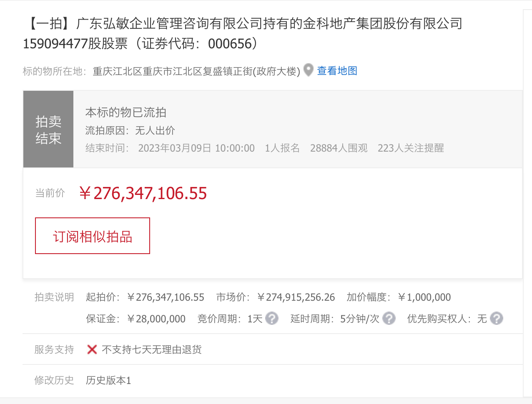Open the 查看地图 map link
532x404 pixels.
[337, 71]
